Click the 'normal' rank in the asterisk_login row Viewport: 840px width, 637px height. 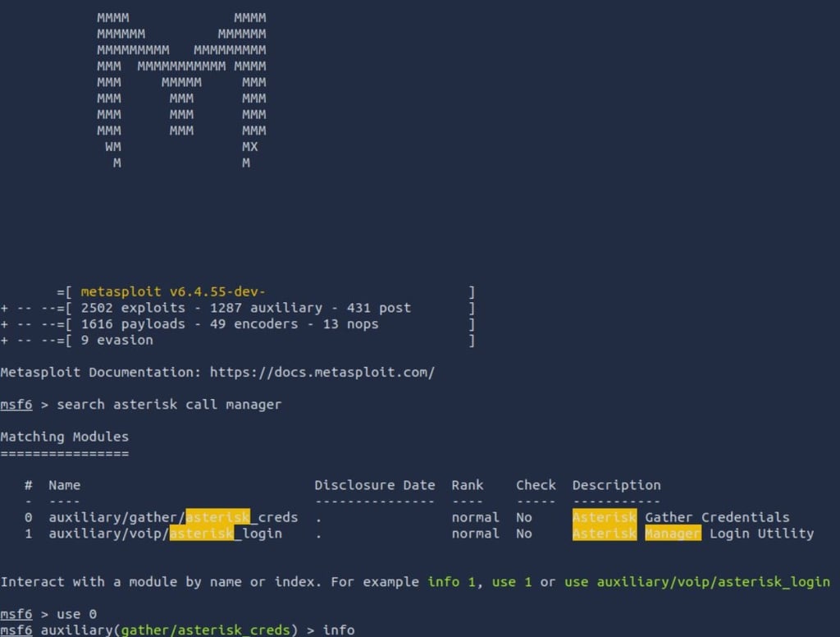pyautogui.click(x=475, y=534)
